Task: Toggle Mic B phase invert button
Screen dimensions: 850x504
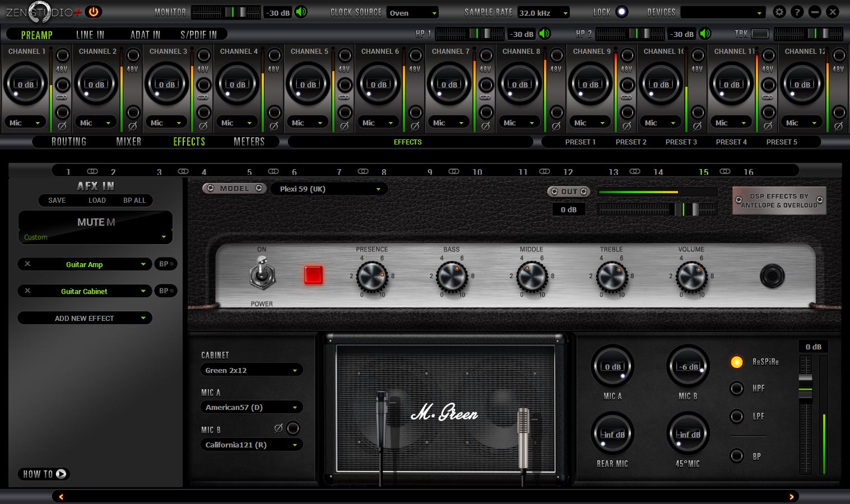Action: pos(293,428)
